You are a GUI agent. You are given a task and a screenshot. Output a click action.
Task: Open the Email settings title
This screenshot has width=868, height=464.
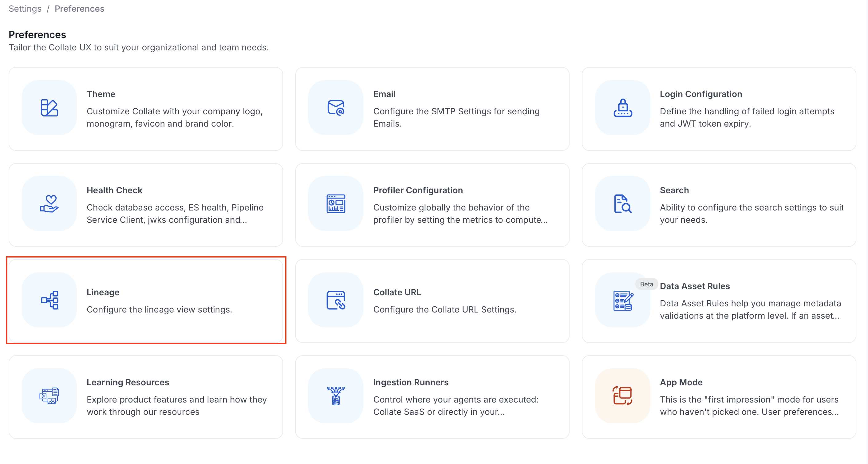point(384,94)
